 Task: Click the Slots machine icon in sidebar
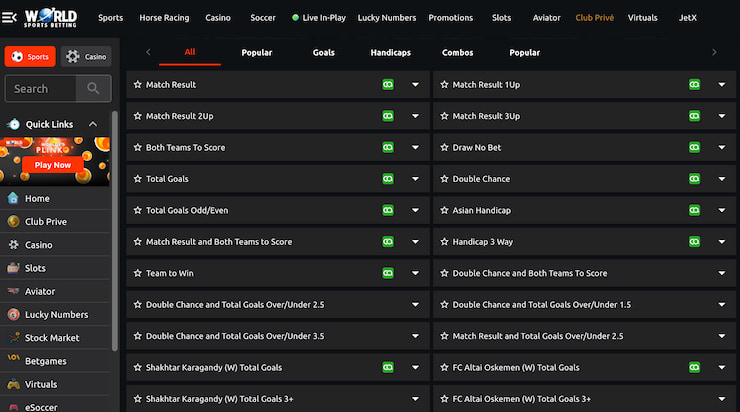click(x=13, y=268)
